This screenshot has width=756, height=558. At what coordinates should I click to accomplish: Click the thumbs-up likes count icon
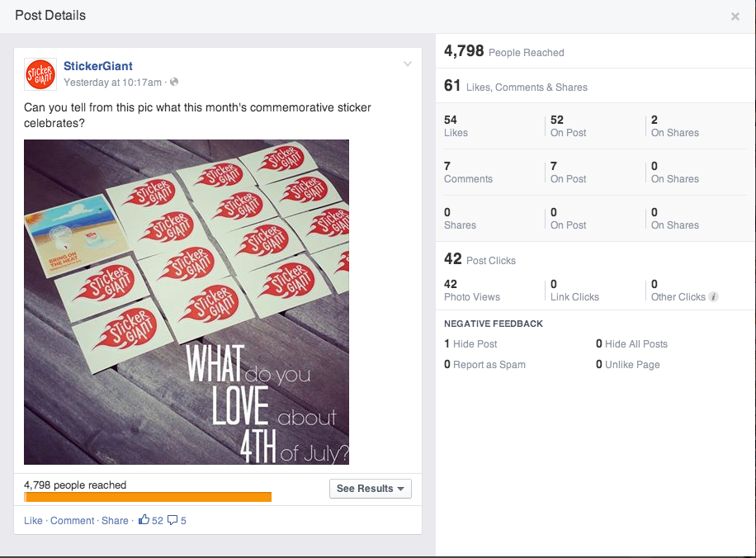pyautogui.click(x=144, y=520)
